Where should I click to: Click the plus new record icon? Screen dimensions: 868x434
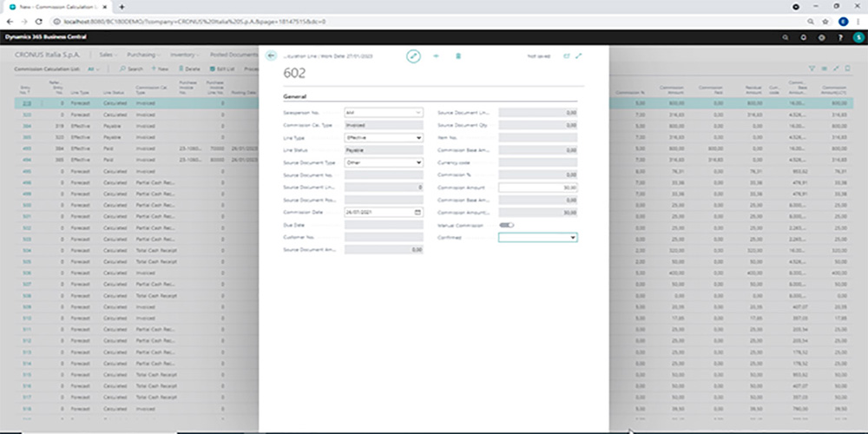pos(436,56)
